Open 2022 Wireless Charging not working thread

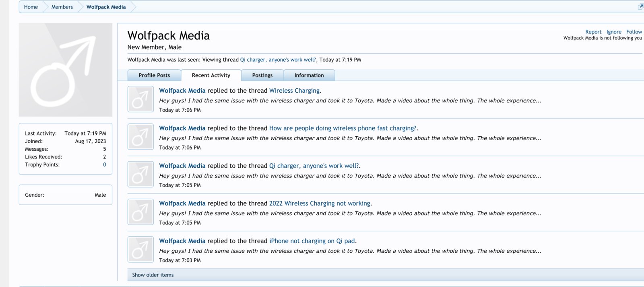click(320, 204)
